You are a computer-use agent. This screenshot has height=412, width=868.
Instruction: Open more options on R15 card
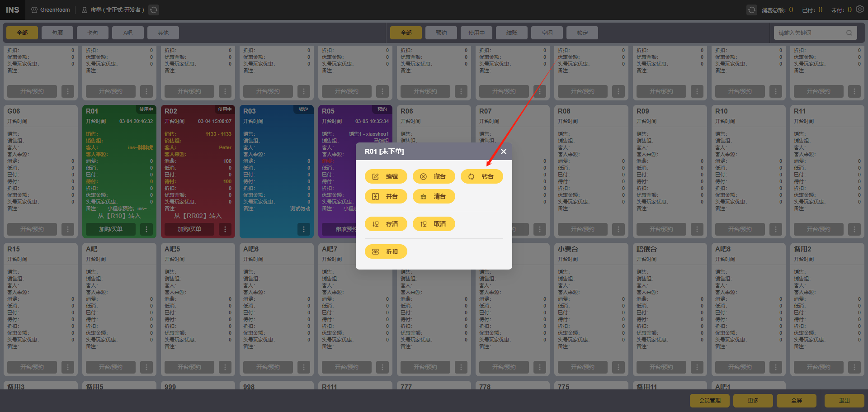[68, 367]
